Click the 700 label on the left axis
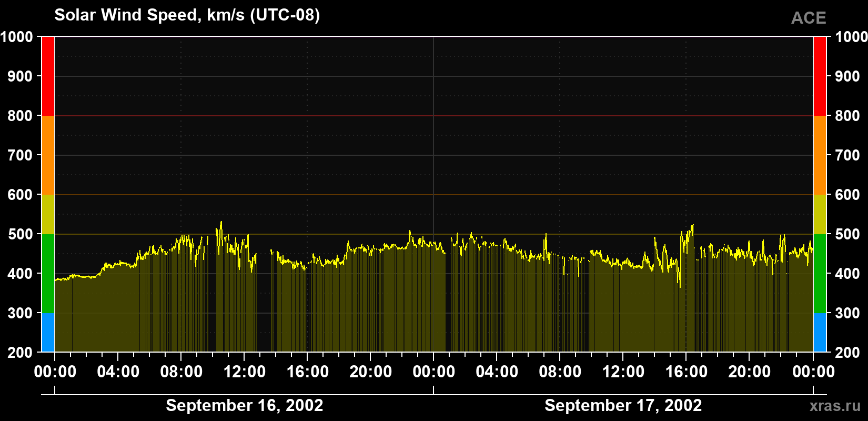 (x=20, y=155)
